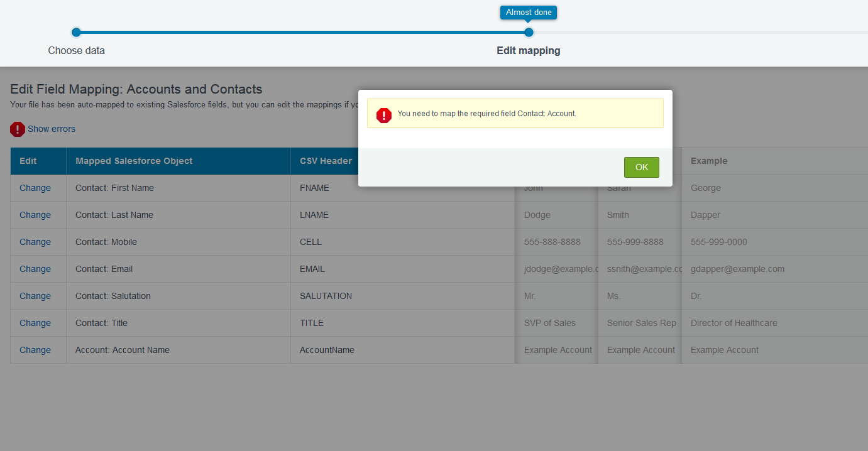Edit mapping via Change for Contact: Email

pos(35,269)
